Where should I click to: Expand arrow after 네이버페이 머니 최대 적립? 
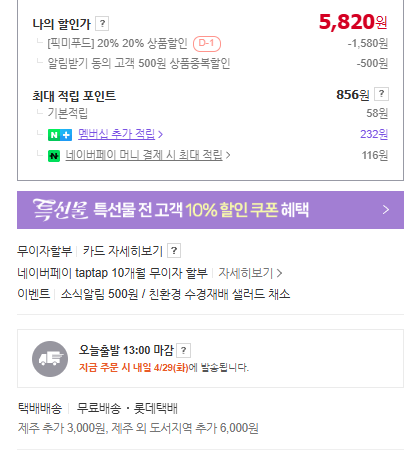[228, 155]
